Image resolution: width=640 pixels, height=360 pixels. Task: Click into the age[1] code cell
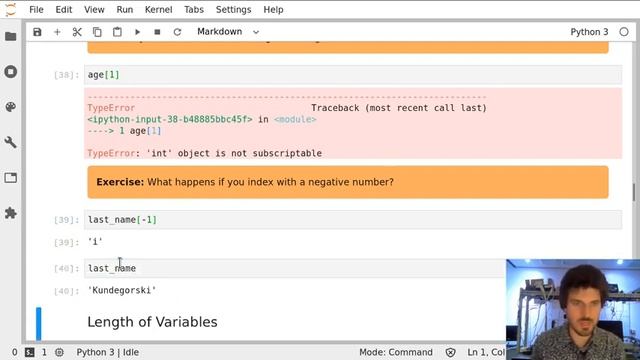[353, 75]
